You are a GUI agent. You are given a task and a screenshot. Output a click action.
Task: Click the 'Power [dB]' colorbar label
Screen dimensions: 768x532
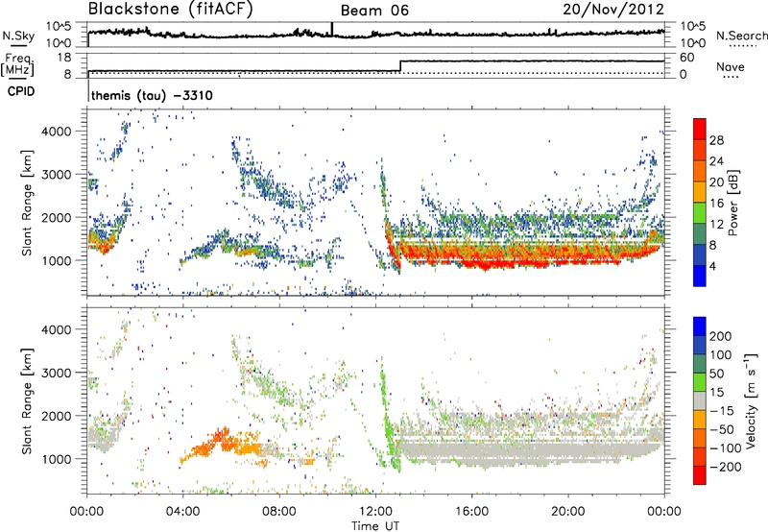pos(733,203)
